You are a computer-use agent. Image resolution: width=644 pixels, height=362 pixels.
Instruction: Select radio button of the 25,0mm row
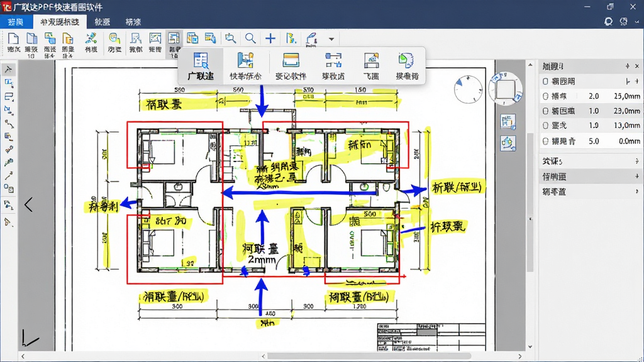(x=545, y=96)
